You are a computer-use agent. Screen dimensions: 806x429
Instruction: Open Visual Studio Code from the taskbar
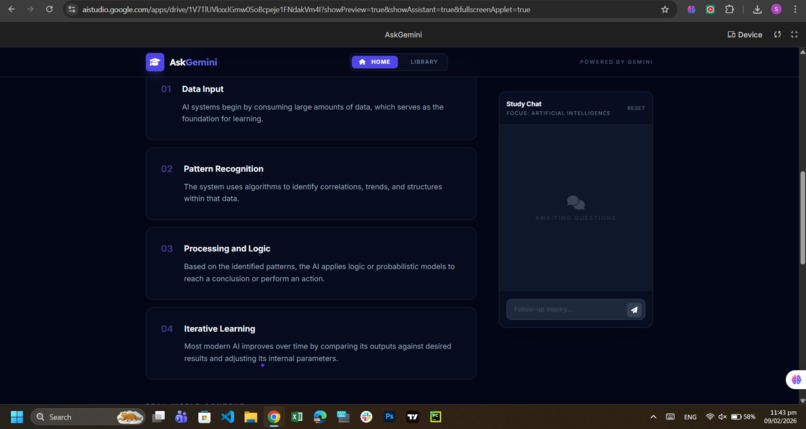click(x=228, y=417)
